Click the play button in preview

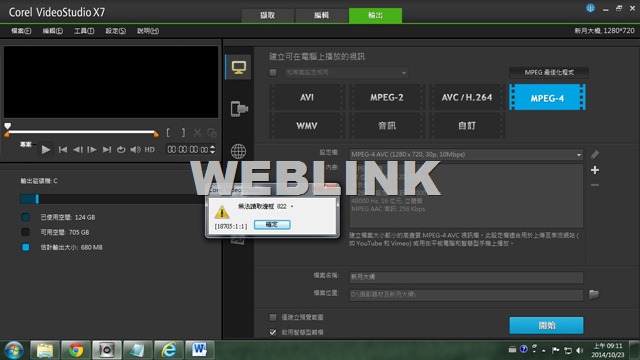click(x=46, y=150)
